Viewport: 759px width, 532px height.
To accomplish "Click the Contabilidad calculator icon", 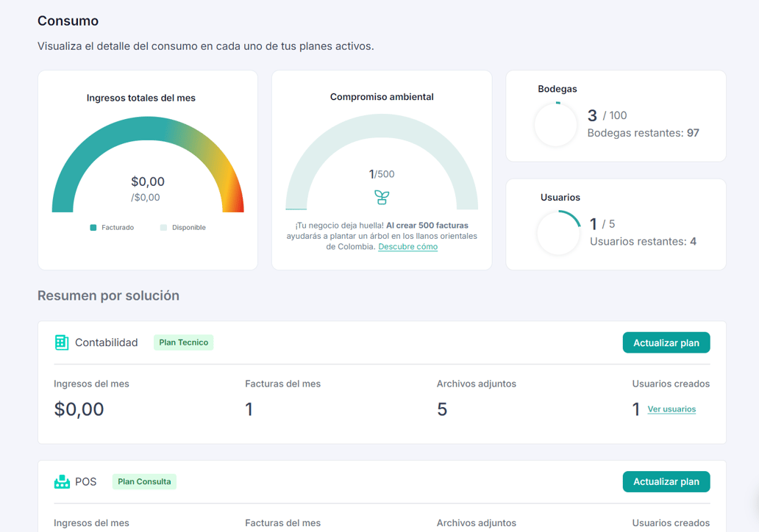I will tap(62, 342).
